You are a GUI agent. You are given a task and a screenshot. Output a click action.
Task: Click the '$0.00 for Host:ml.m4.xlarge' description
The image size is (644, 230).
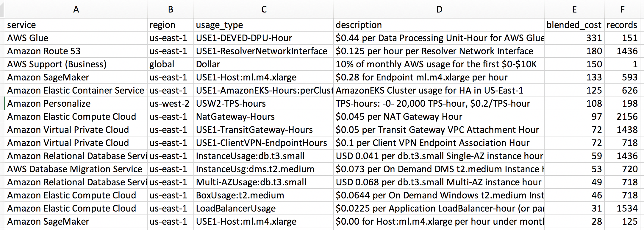(x=439, y=222)
